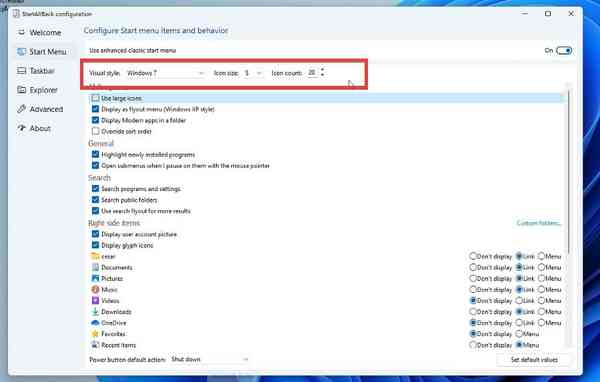600x382 pixels.
Task: Click the Videos item icon
Action: click(95, 300)
